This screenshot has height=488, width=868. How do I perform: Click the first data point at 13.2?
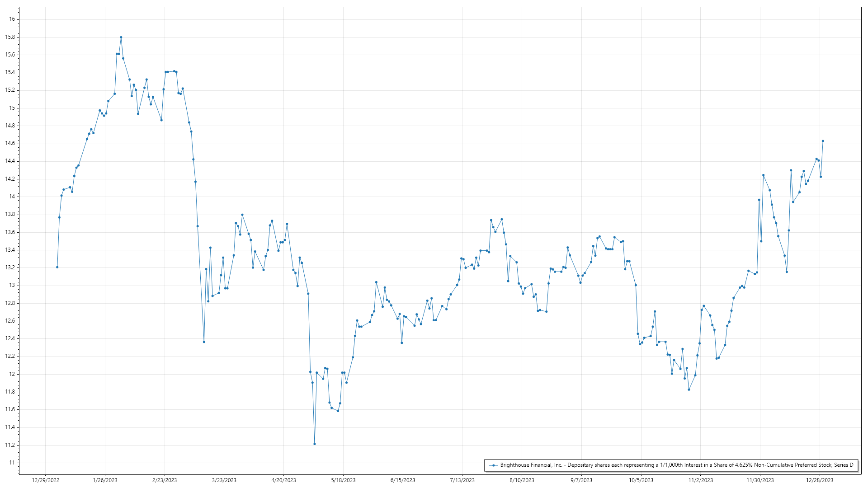click(57, 267)
